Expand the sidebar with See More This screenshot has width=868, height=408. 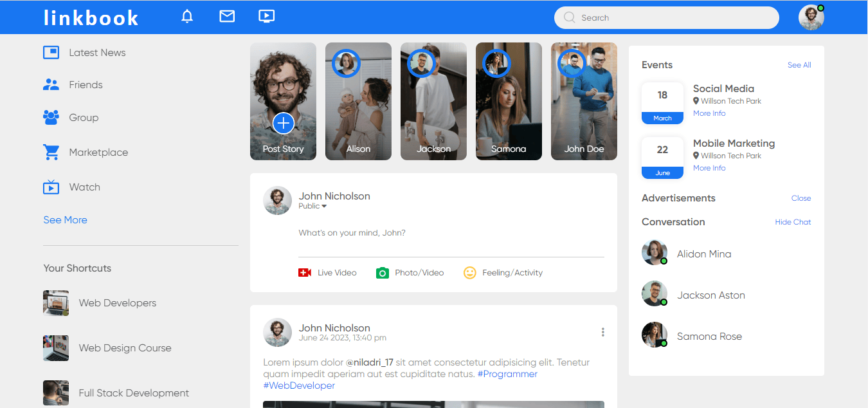(65, 219)
